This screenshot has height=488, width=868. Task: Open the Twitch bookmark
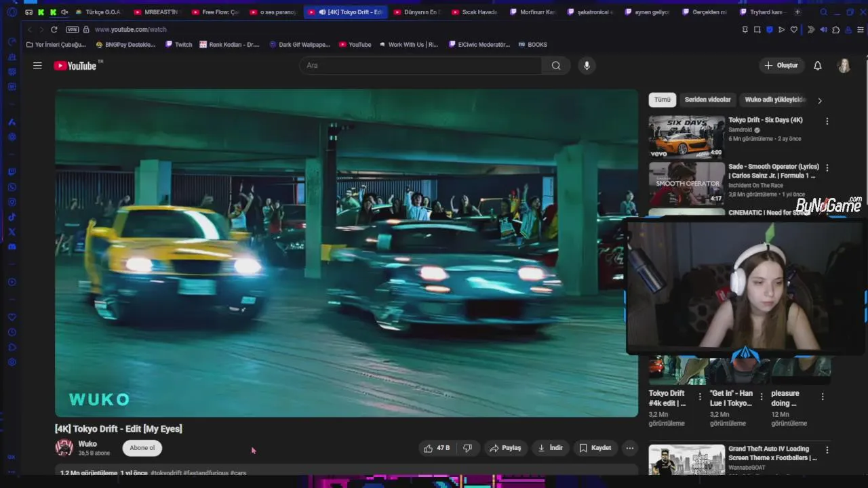[179, 45]
